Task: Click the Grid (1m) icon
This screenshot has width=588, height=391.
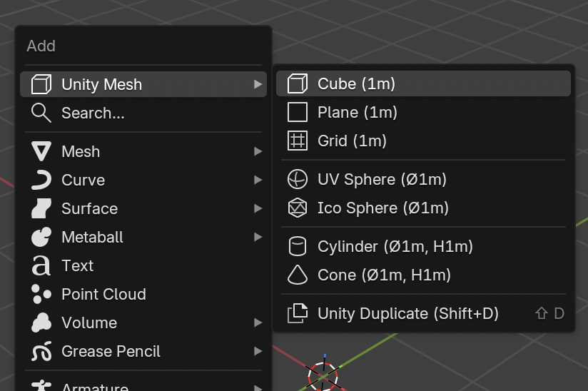Action: tap(298, 141)
